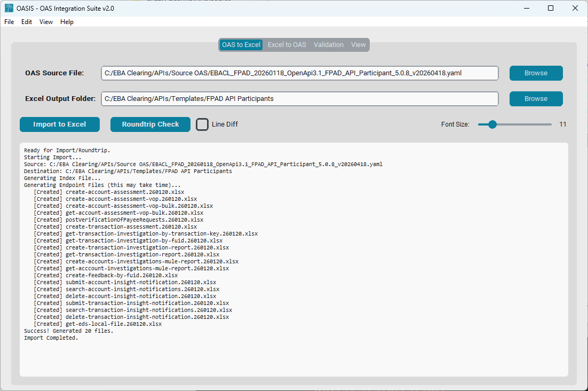Open the Help menu
Image resolution: width=588 pixels, height=391 pixels.
point(67,22)
